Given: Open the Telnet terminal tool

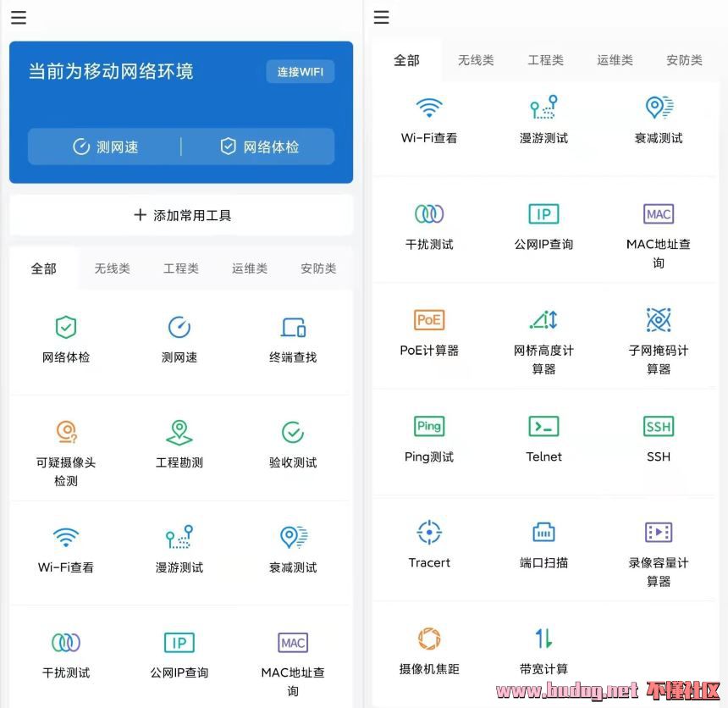Looking at the screenshot, I should [543, 439].
